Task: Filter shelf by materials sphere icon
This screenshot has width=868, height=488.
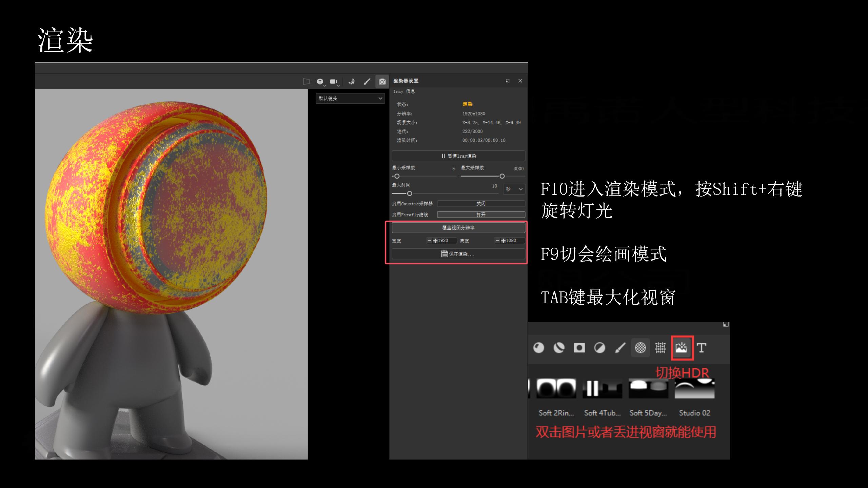Action: pyautogui.click(x=539, y=348)
